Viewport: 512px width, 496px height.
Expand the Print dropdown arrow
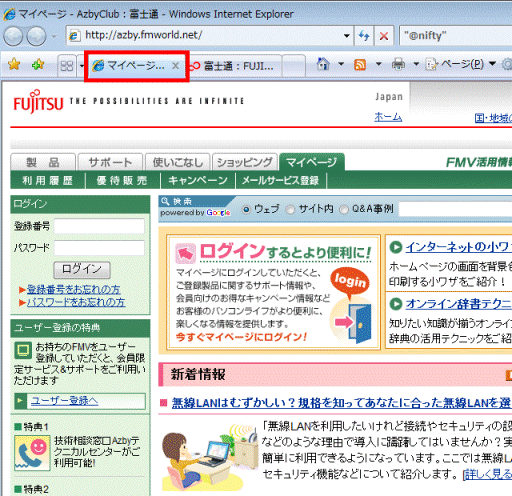pos(416,64)
